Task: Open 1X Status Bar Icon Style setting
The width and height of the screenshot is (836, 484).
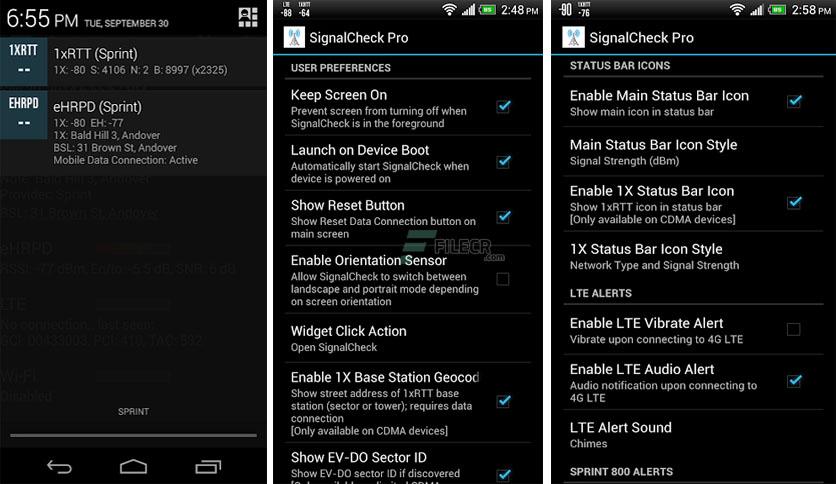Action: pyautogui.click(x=693, y=256)
